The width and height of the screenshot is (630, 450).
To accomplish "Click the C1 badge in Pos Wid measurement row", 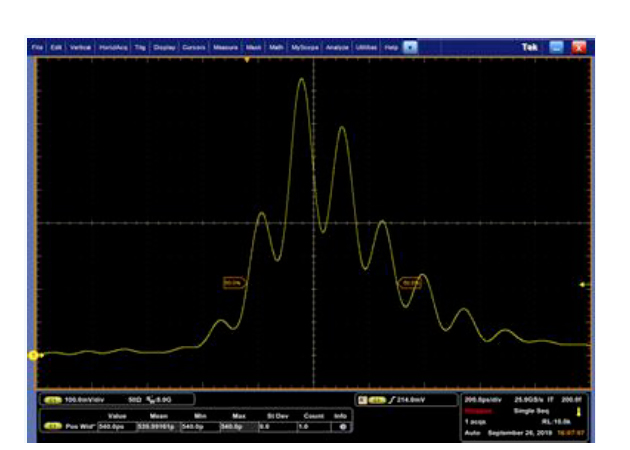I will coord(52,426).
